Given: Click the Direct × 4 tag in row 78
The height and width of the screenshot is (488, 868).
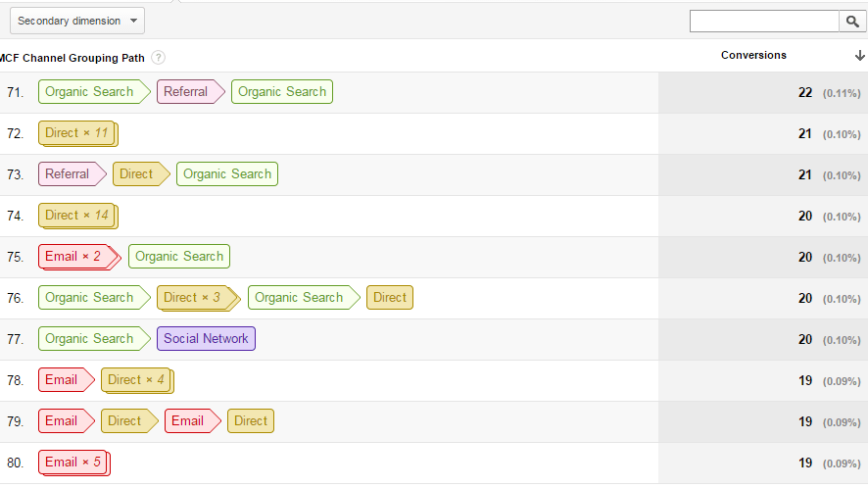Looking at the screenshot, I should tap(137, 380).
